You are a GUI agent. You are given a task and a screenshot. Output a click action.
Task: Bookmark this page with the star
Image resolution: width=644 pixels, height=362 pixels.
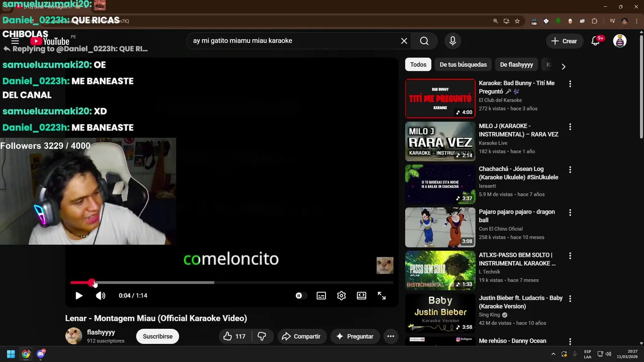[517, 21]
